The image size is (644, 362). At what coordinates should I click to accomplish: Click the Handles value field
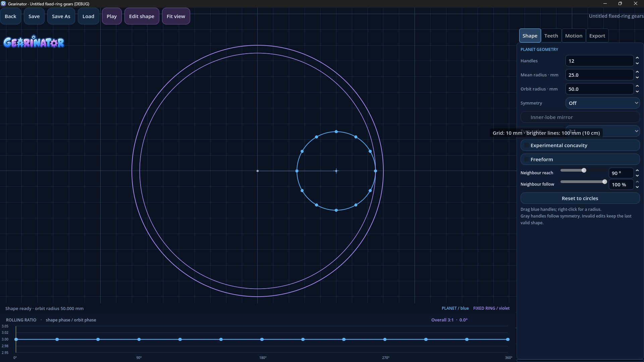coord(599,61)
